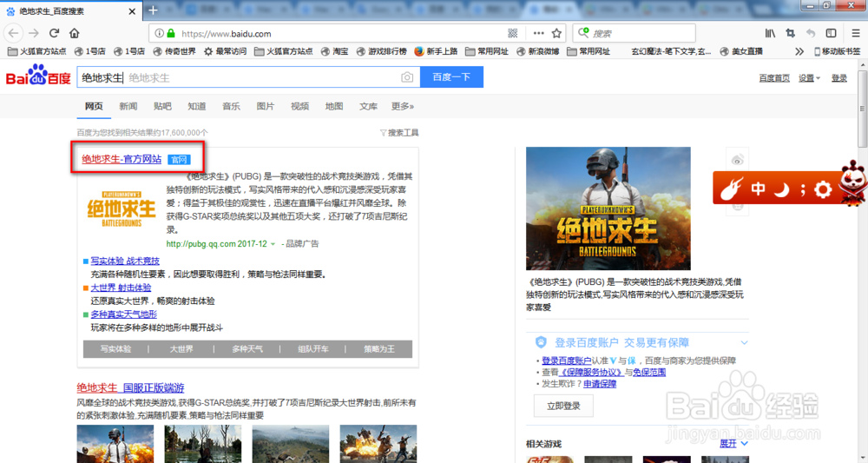Toggle the punctuation symbol on IME bar
868x463 pixels.
click(802, 190)
